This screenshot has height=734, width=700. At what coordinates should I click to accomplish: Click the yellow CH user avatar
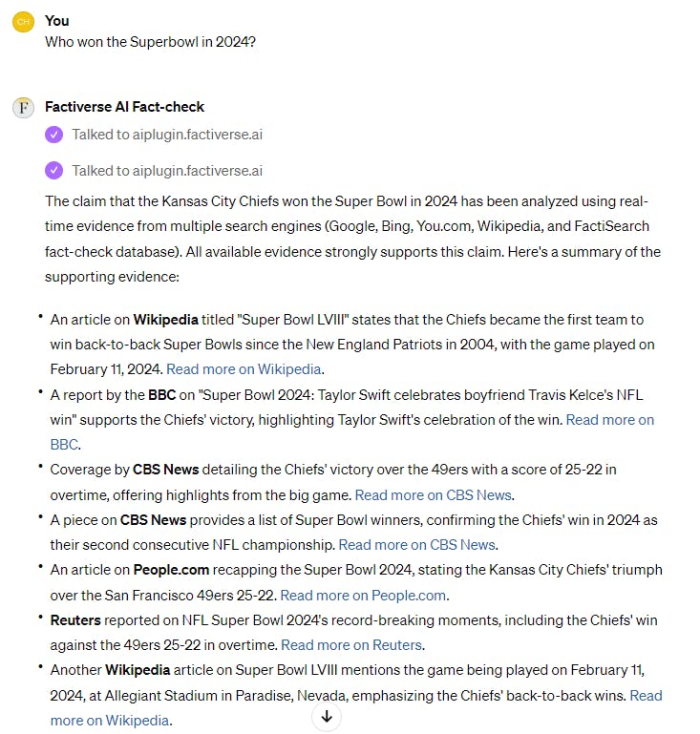pyautogui.click(x=23, y=22)
